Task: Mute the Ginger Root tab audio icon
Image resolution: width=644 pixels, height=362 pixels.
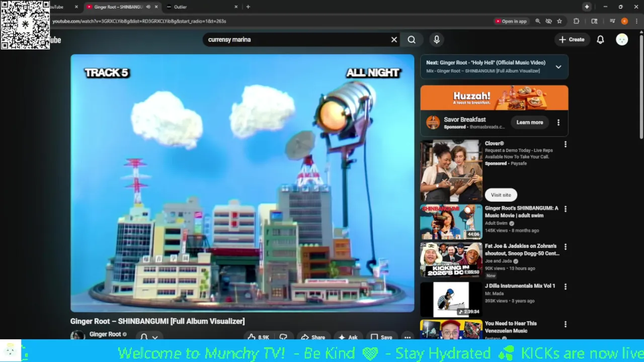Action: click(x=148, y=7)
